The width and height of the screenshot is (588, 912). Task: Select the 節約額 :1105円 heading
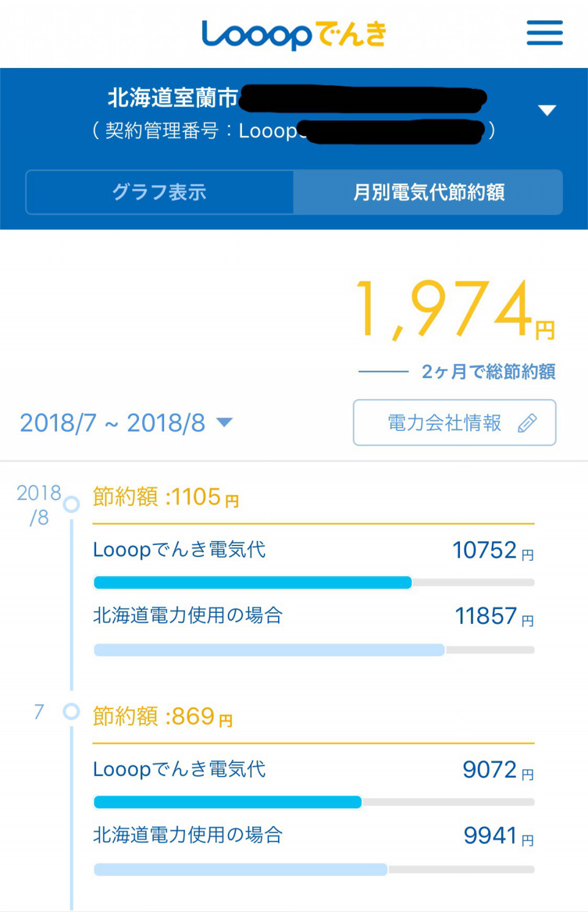pyautogui.click(x=166, y=497)
